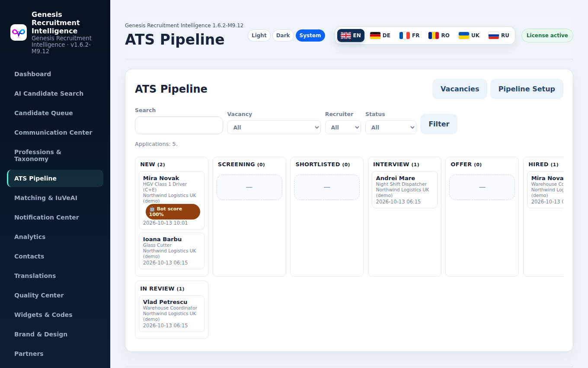The image size is (588, 368).
Task: Click the Genesis infinity logo icon
Action: (x=19, y=32)
